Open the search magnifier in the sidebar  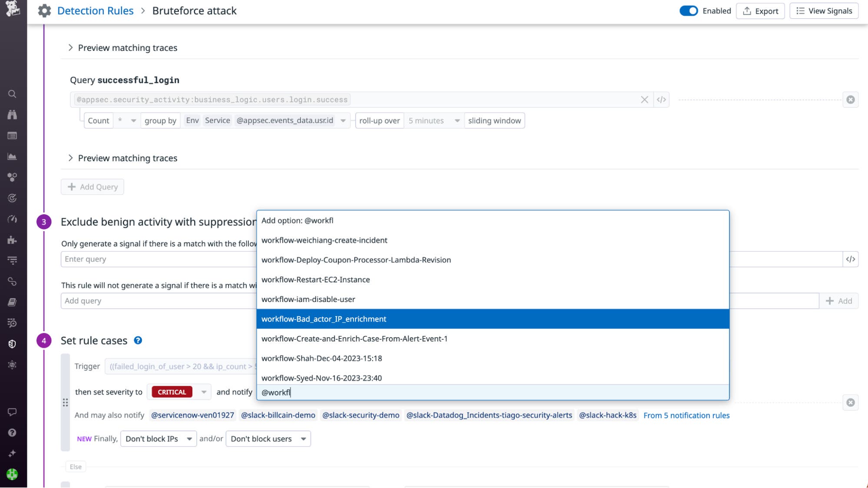coord(12,94)
